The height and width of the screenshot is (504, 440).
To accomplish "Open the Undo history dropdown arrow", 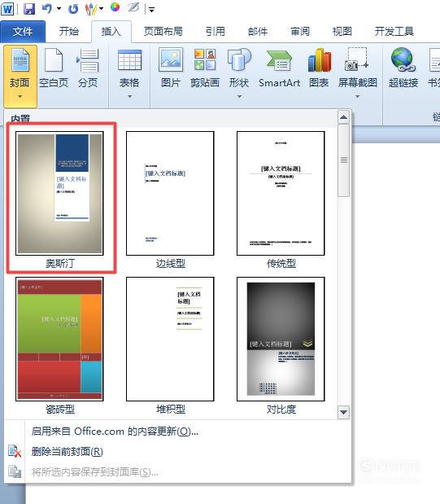I will click(59, 9).
